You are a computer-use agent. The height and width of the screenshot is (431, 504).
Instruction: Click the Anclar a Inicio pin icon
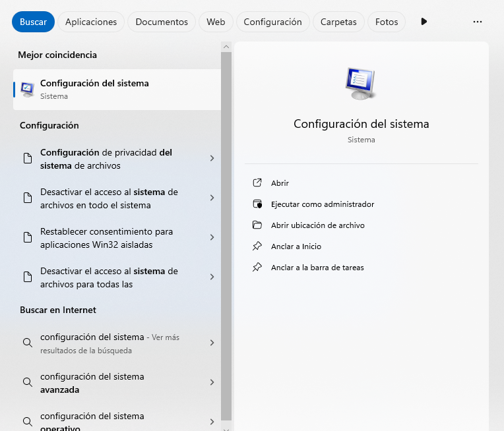(257, 246)
